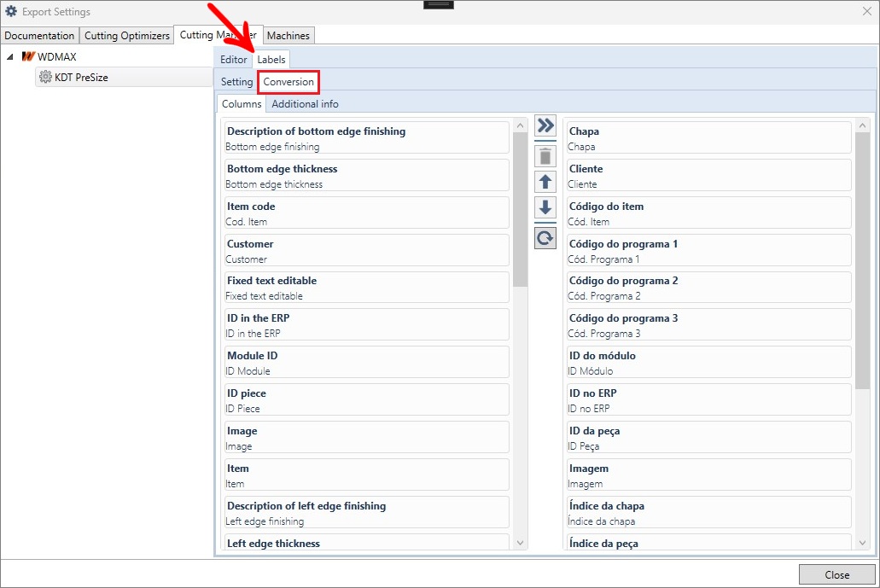
Task: Click left list scrollbar down arrow
Action: (521, 543)
